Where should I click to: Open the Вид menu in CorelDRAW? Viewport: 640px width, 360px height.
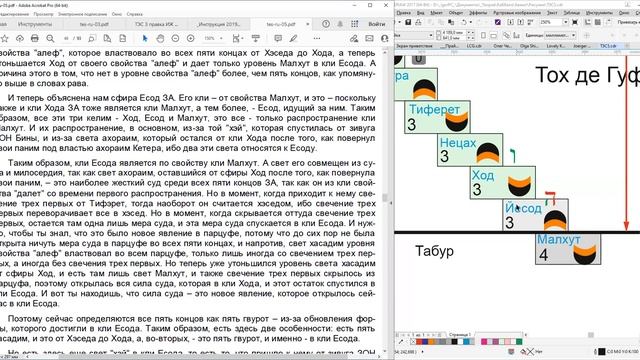tap(420, 13)
